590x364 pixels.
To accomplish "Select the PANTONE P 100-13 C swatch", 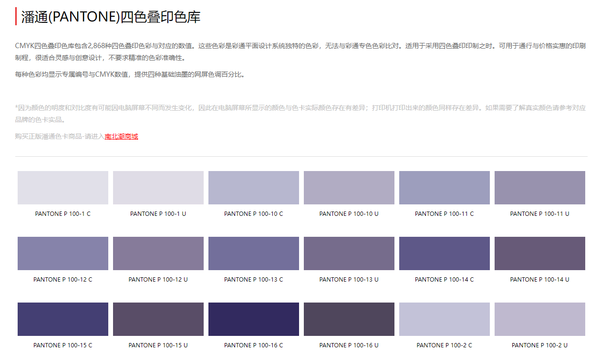I will pyautogui.click(x=254, y=253).
